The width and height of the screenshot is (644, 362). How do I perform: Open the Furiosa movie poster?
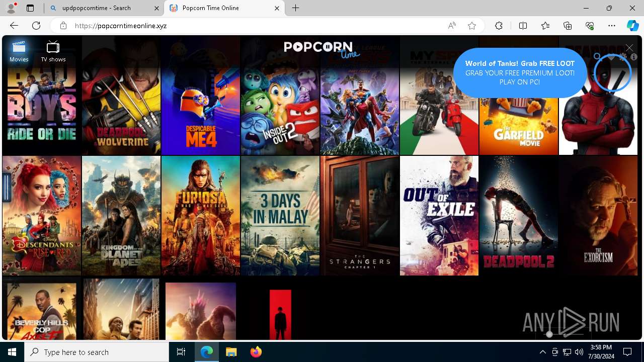click(201, 216)
